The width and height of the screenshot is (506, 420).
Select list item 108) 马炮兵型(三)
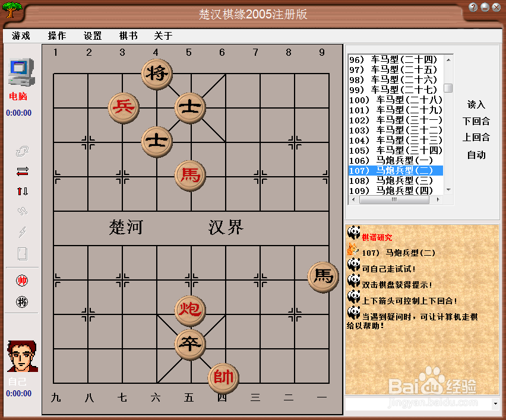pos(396,180)
